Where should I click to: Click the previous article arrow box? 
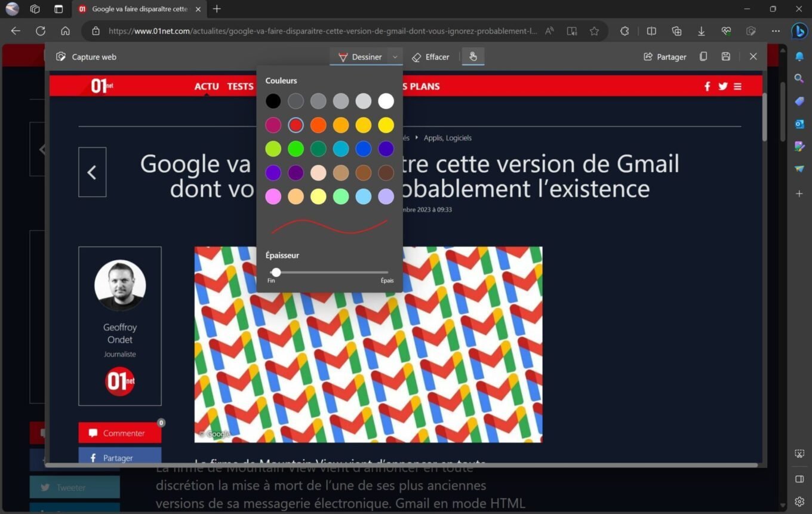tap(92, 172)
